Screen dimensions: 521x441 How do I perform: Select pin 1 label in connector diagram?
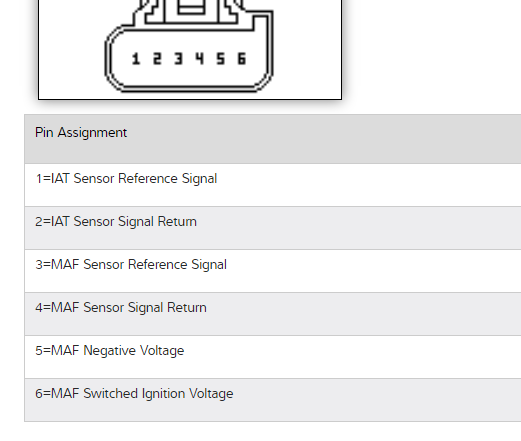[136, 59]
